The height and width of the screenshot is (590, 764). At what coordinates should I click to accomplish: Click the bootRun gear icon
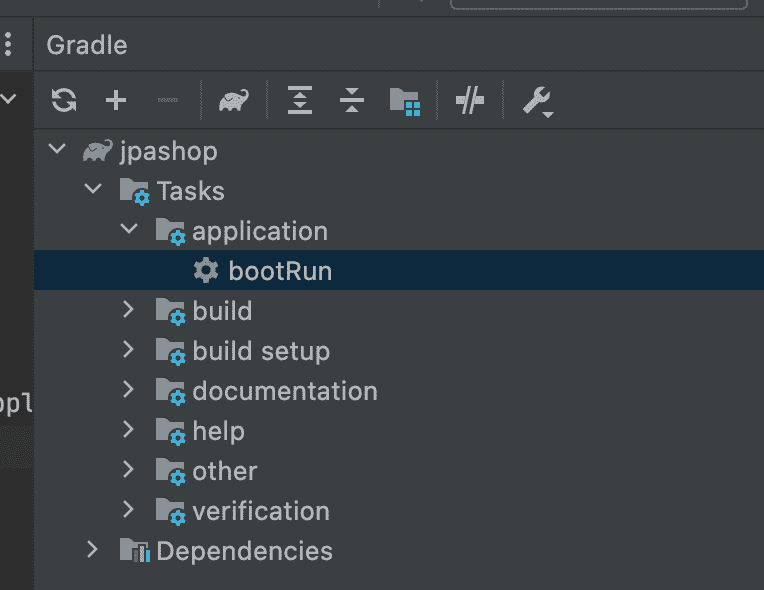pyautogui.click(x=206, y=270)
